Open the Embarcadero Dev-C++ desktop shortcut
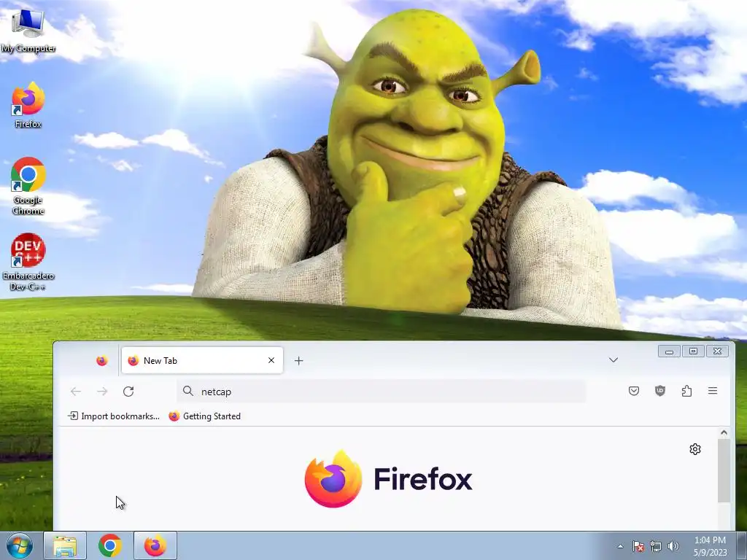The height and width of the screenshot is (560, 747). click(x=28, y=262)
